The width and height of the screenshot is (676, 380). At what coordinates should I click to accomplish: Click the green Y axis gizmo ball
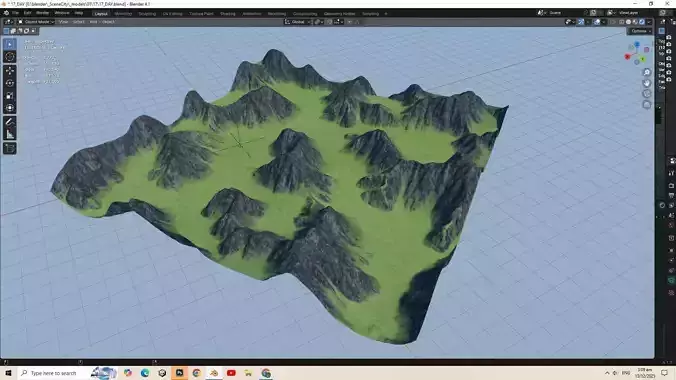tap(642, 59)
